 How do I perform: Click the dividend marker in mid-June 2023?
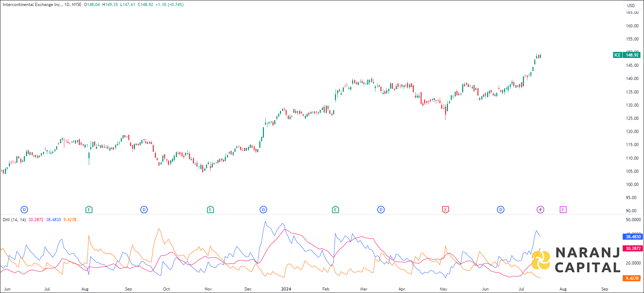[24, 210]
